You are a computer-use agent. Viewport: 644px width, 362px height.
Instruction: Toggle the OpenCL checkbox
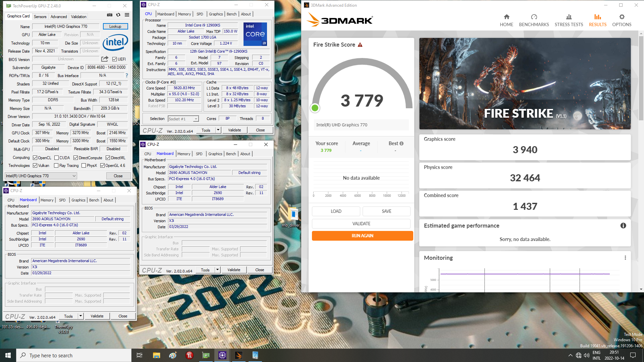pyautogui.click(x=35, y=158)
